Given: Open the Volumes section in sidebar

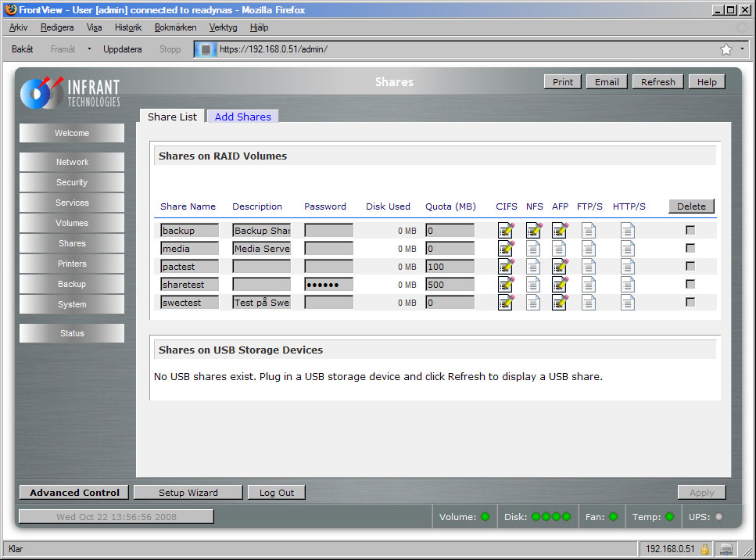Looking at the screenshot, I should 72,223.
